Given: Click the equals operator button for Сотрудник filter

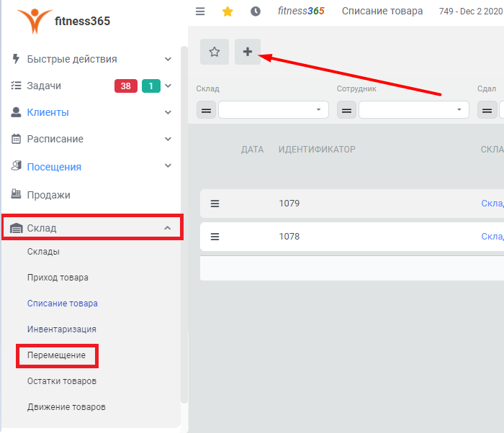Looking at the screenshot, I should (346, 110).
